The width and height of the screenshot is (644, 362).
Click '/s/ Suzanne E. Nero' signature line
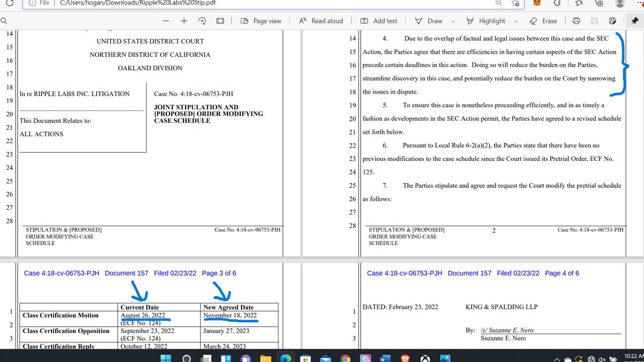[x=508, y=330]
